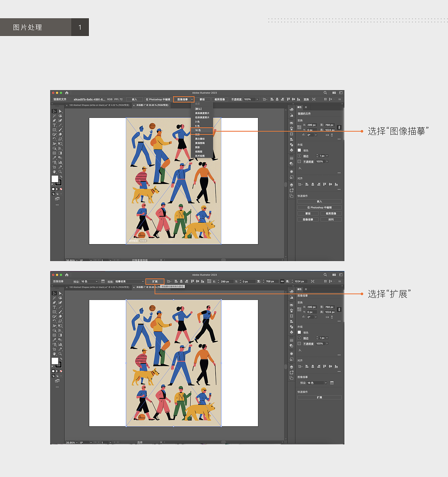Click the horizontal center align icon in 对齐
Image resolution: width=448 pixels, height=477 pixels.
(x=313, y=184)
